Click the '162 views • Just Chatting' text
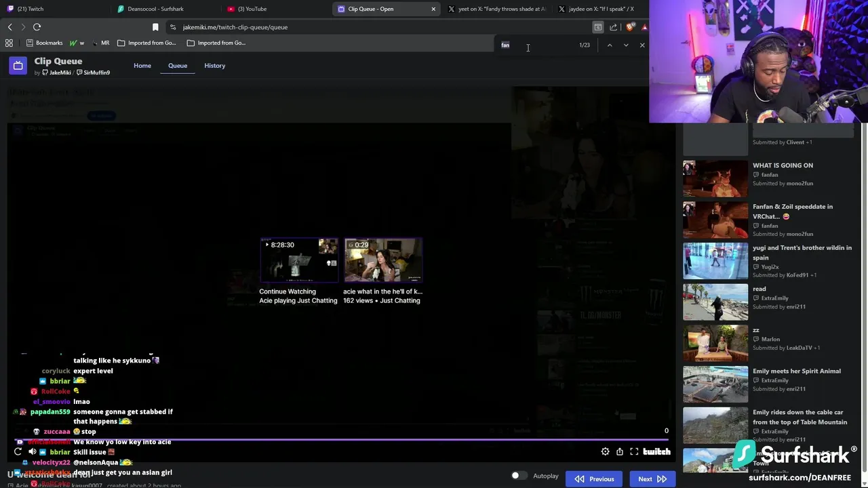Image resolution: width=868 pixels, height=488 pixels. pos(382,300)
